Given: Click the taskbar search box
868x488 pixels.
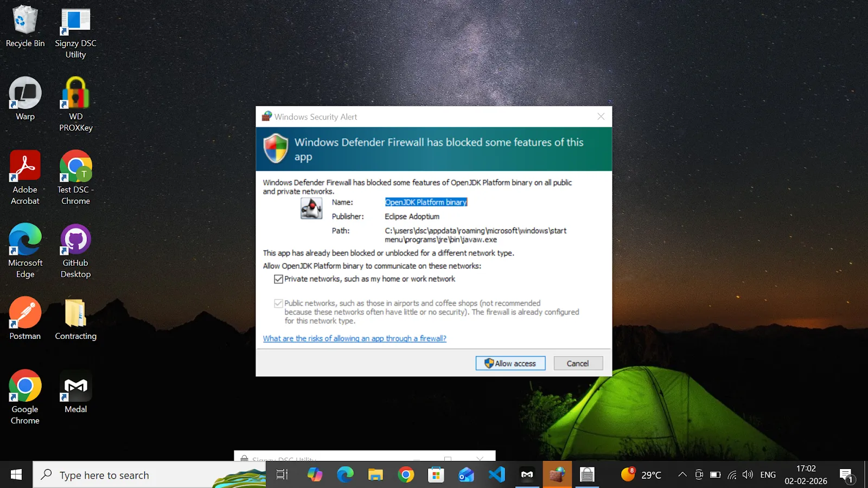Looking at the screenshot, I should (x=149, y=475).
